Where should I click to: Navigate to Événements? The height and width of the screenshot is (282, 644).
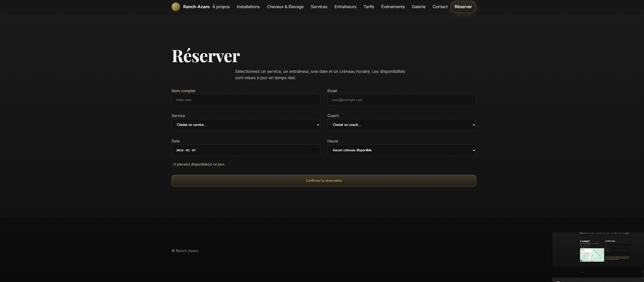tap(393, 7)
